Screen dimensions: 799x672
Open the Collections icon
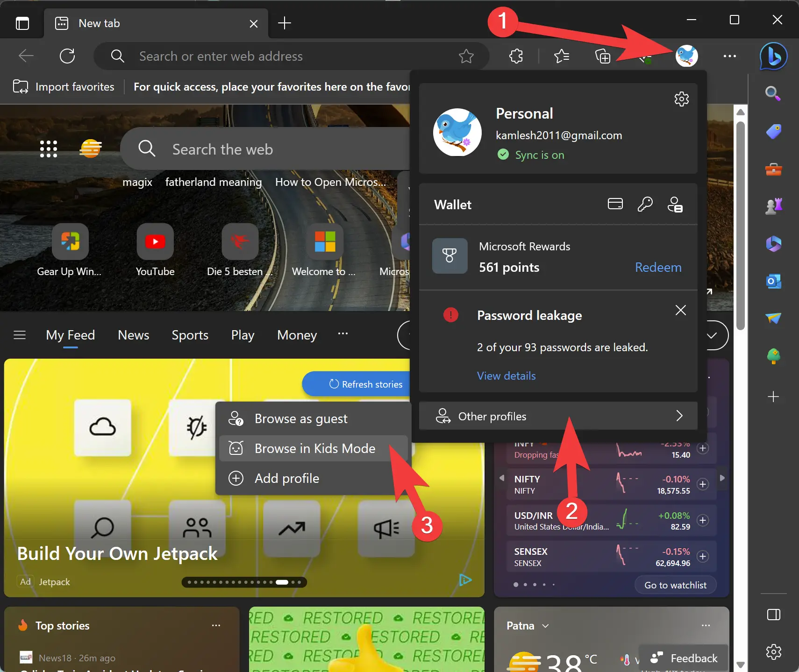tap(602, 56)
